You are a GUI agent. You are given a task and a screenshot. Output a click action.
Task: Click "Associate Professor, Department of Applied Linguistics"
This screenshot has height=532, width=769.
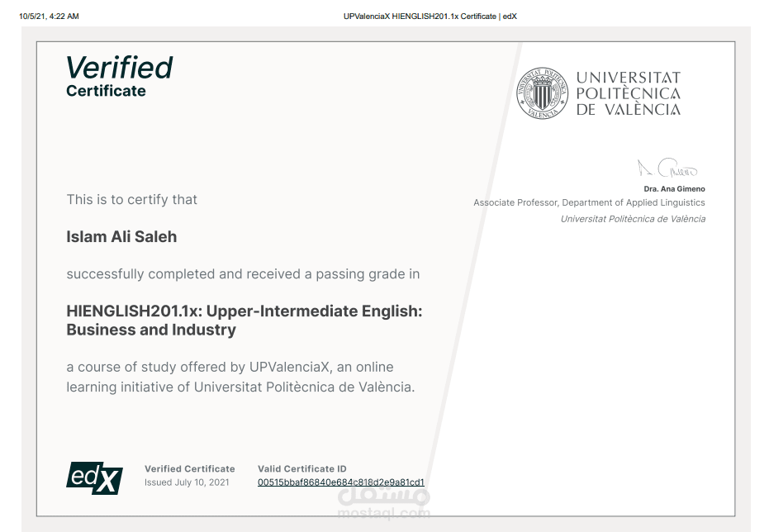(x=589, y=202)
